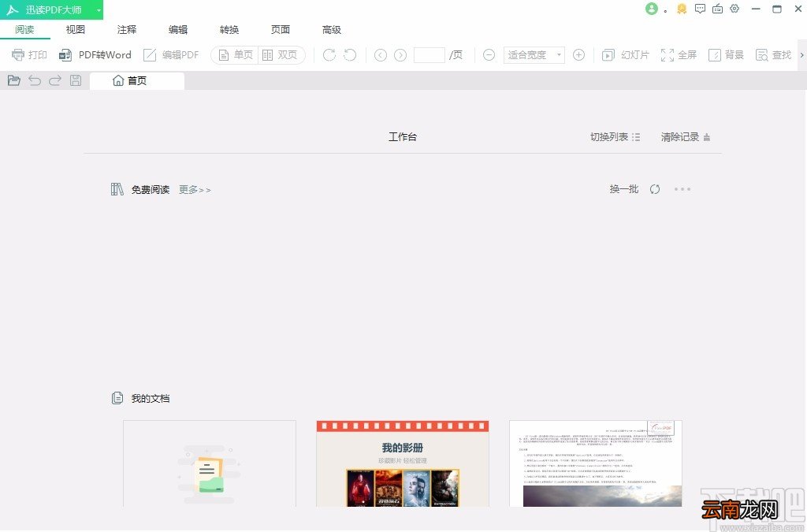The image size is (807, 532).
Task: Zoom out with minus icon
Action: point(489,54)
